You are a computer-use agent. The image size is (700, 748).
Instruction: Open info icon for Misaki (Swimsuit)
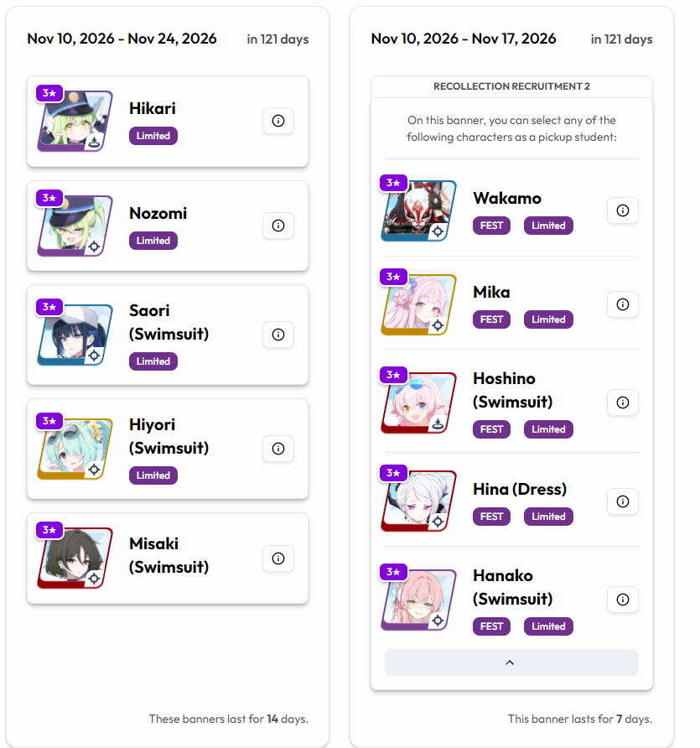(278, 558)
